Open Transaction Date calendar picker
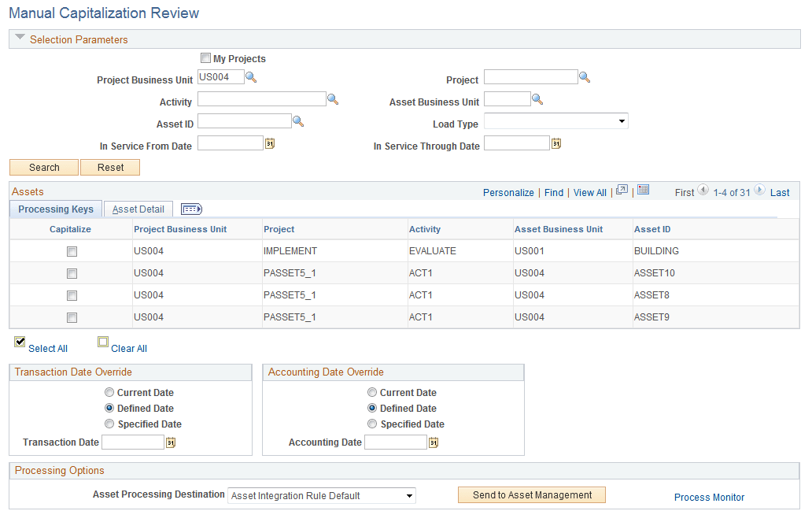The height and width of the screenshot is (522, 812). click(171, 442)
